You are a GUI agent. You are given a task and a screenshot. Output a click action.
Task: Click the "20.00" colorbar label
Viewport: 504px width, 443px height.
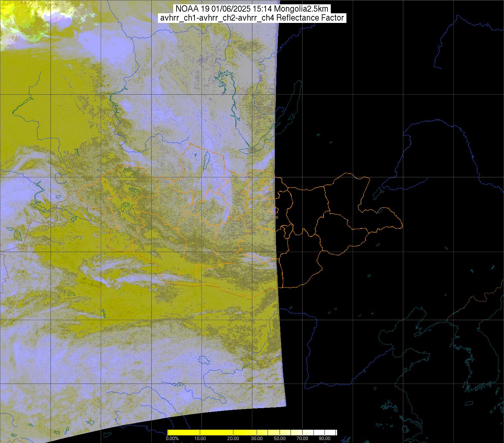pos(233,438)
